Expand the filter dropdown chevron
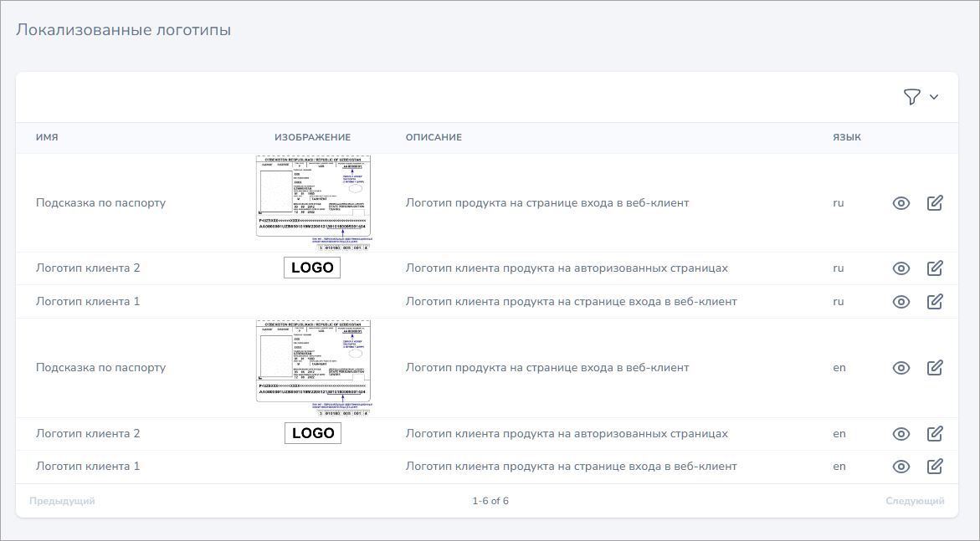The image size is (980, 541). pyautogui.click(x=934, y=97)
